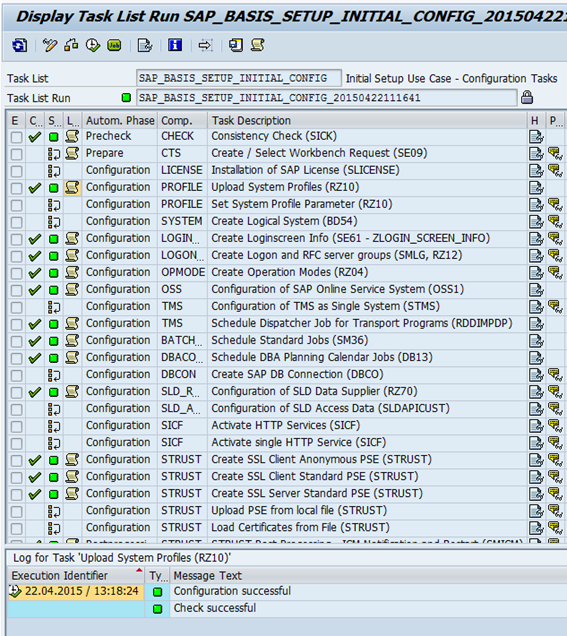Open parameters icon for Create / Select Workbench Request
Image resolution: width=567 pixels, height=636 pixels.
[x=555, y=154]
